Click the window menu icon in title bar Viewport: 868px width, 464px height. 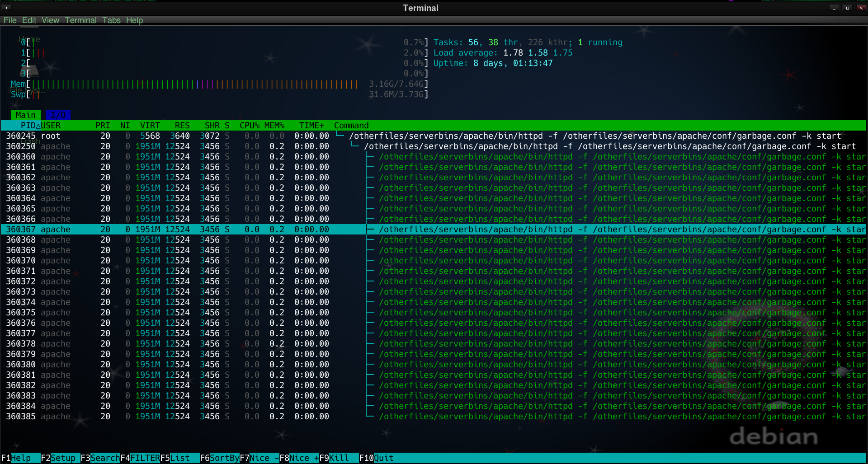click(6, 8)
